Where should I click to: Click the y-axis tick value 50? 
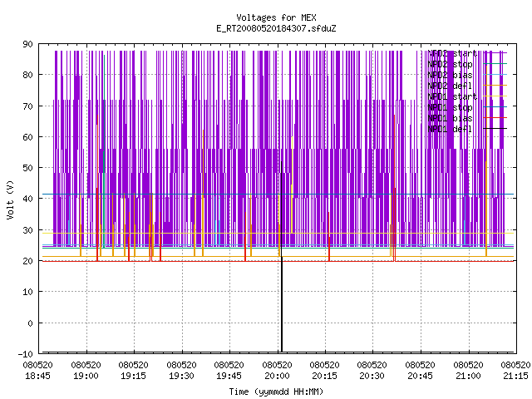[27, 168]
